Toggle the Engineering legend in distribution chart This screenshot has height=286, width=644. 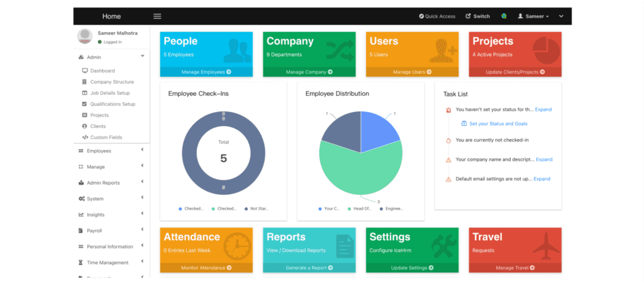(391, 209)
